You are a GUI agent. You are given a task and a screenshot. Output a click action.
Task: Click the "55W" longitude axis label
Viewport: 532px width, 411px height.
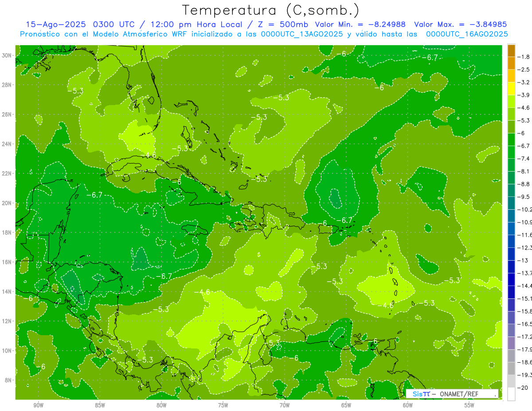[x=469, y=405]
